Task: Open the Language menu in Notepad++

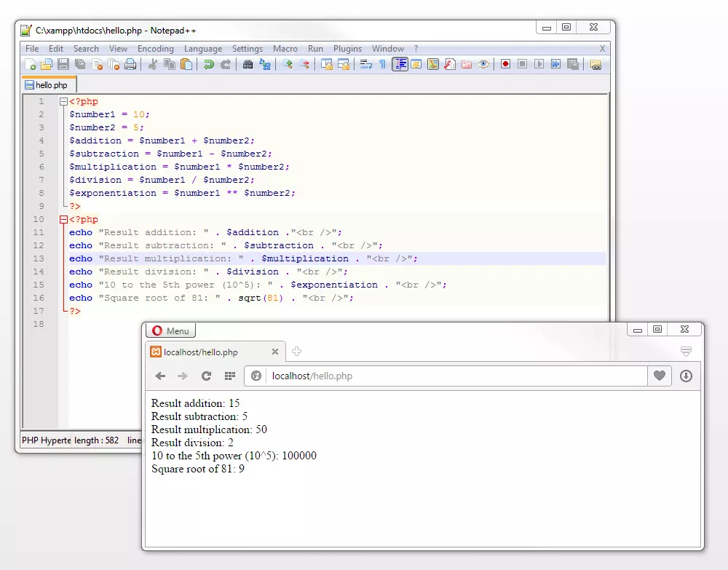Action: [x=203, y=49]
